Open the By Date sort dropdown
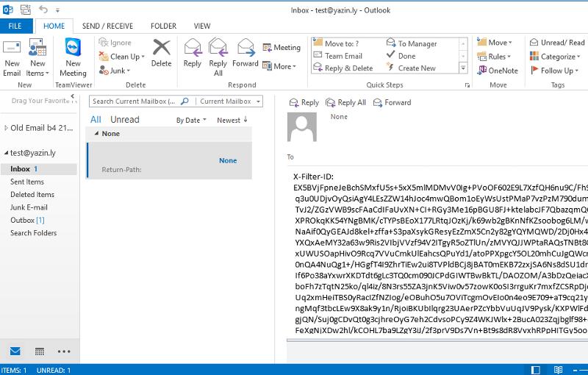The width and height of the screenshot is (588, 375). (x=191, y=121)
